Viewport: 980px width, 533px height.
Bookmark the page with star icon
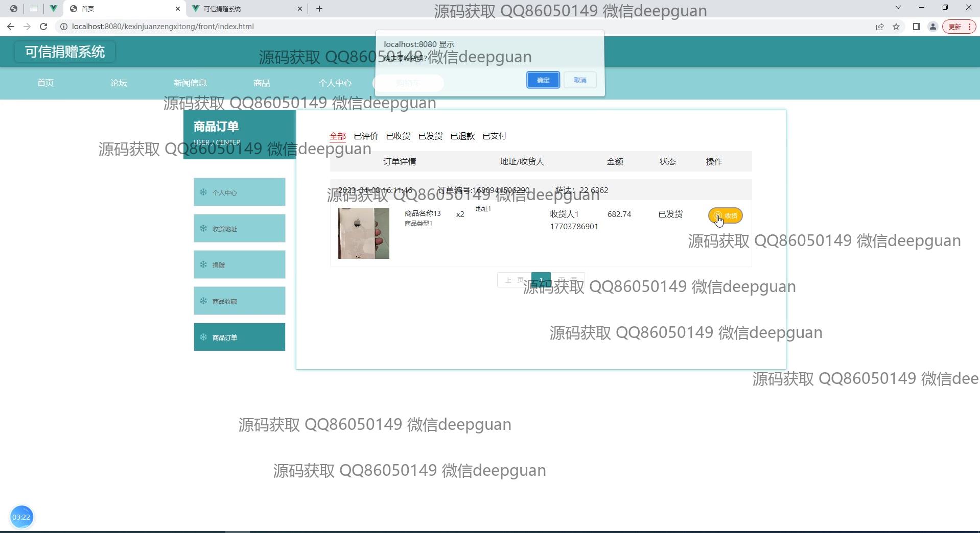[896, 27]
